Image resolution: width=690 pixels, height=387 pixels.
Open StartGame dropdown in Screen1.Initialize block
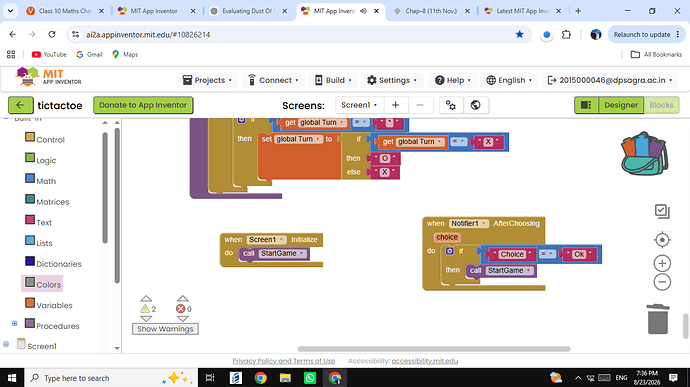283,253
